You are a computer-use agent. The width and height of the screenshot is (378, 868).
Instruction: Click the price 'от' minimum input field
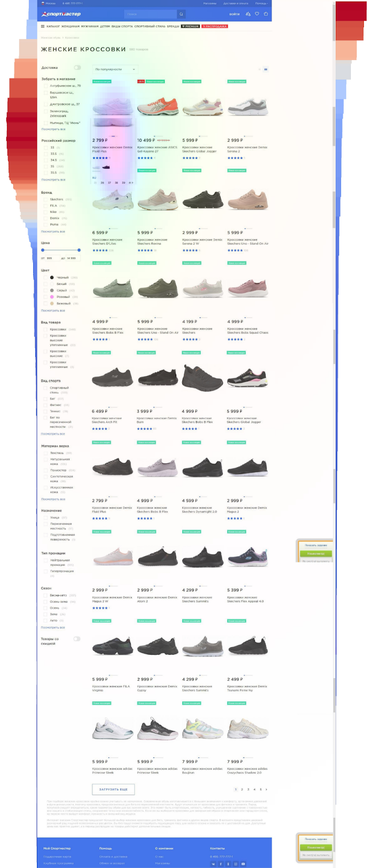(52, 258)
